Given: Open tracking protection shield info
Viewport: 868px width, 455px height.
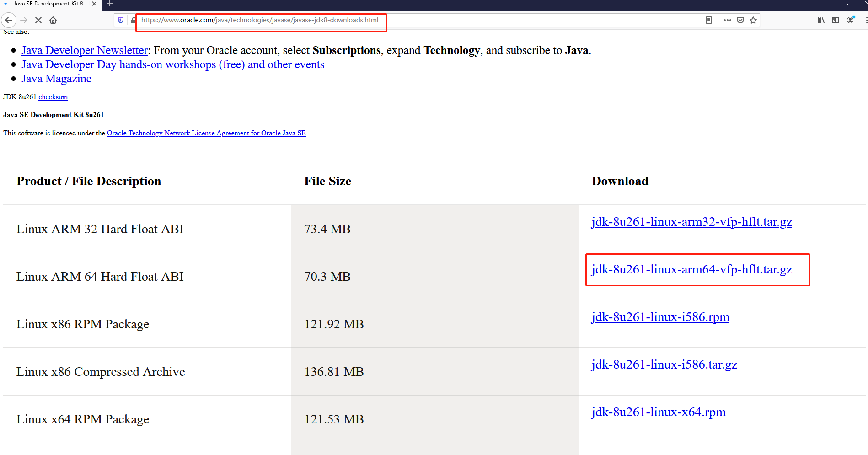Looking at the screenshot, I should pyautogui.click(x=121, y=20).
